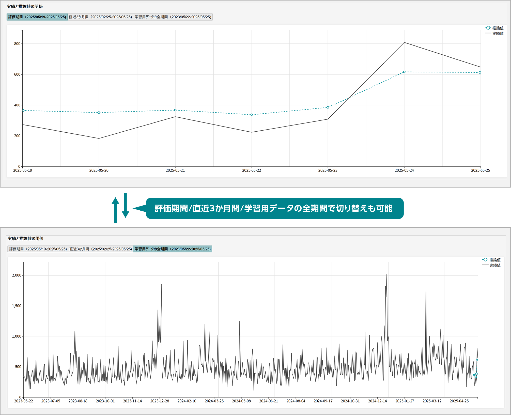
Task: Click the teal down arrow icon
Action: (125, 205)
